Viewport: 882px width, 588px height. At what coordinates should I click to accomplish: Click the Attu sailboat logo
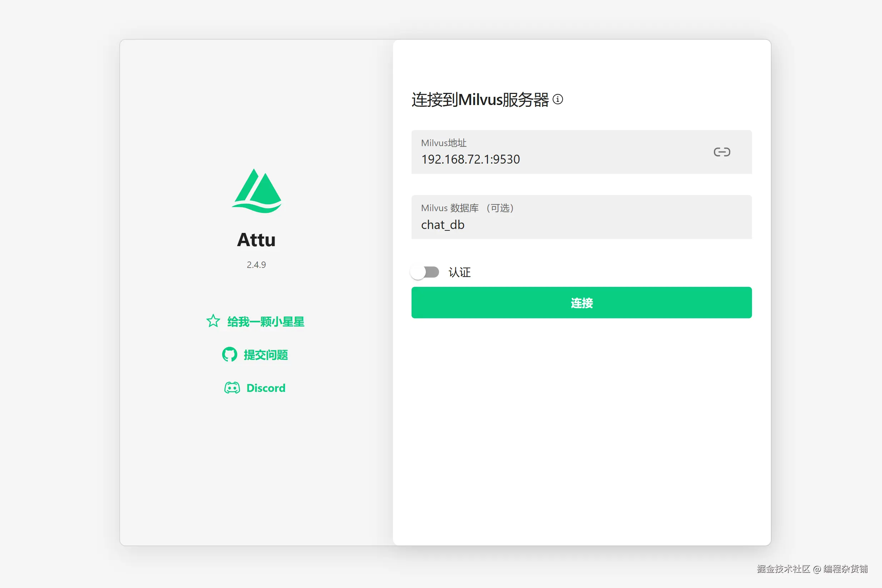click(x=256, y=191)
